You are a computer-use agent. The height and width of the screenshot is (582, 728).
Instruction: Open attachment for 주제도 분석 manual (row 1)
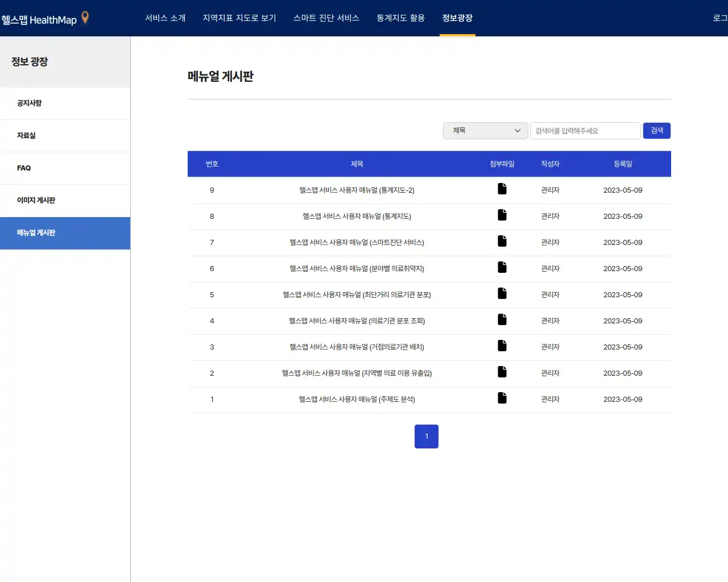502,398
